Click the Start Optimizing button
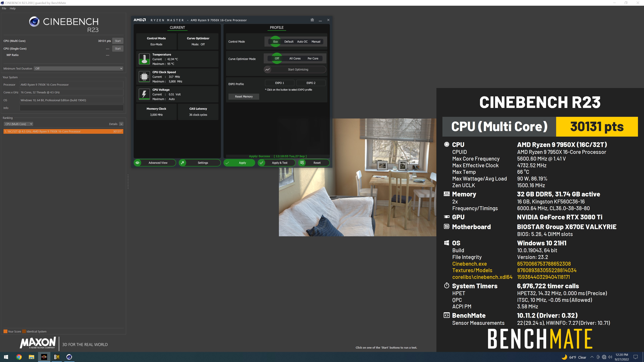The width and height of the screenshot is (644, 362). 295,69
